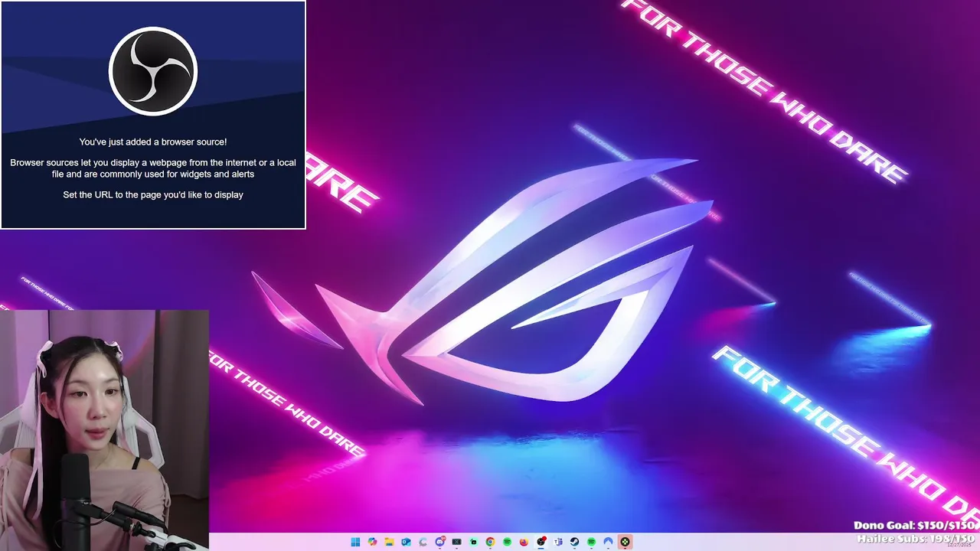Click "You've just added a browser source!" text
This screenshot has height=551, width=980.
[153, 142]
